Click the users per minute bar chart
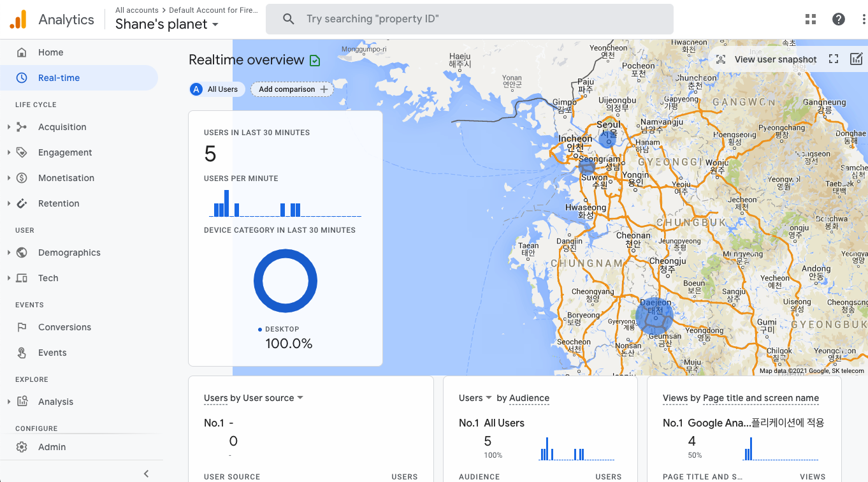868x482 pixels. 286,203
